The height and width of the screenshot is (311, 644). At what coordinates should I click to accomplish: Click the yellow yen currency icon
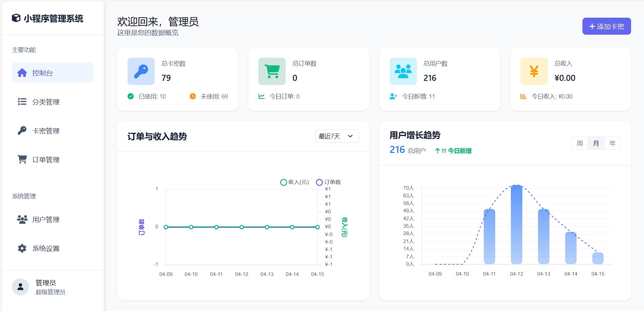[x=534, y=71]
